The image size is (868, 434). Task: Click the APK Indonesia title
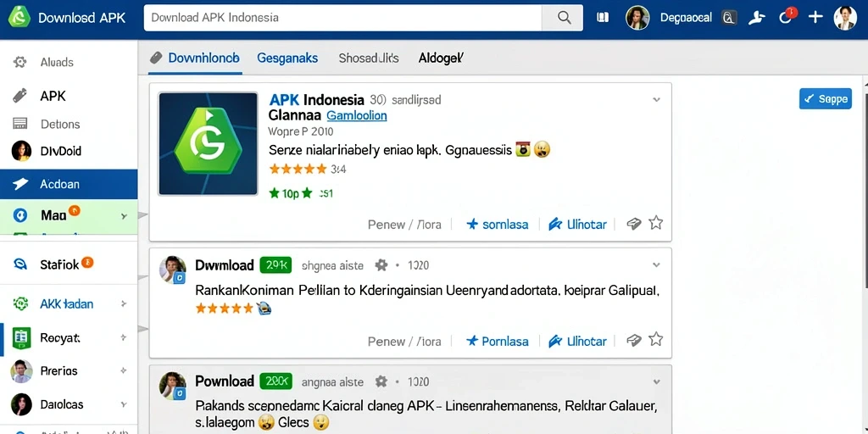click(x=317, y=100)
